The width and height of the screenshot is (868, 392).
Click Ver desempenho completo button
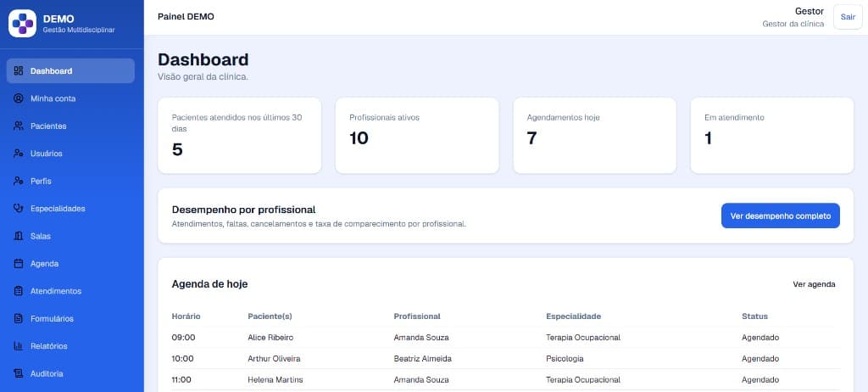780,216
